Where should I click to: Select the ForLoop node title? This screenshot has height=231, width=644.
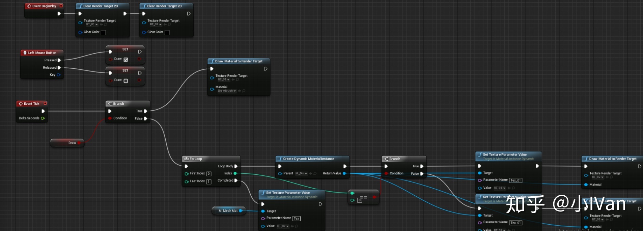[x=196, y=159]
